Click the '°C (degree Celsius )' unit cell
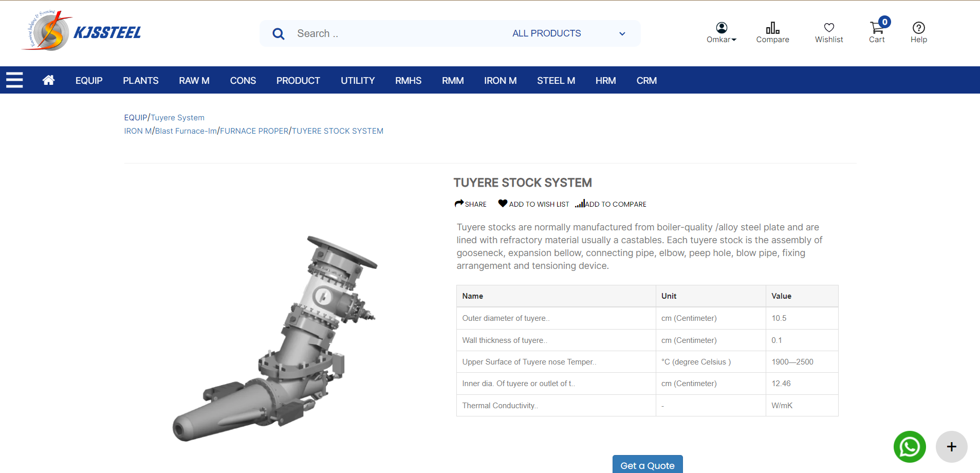Screen dimensions: 980x473 coord(711,362)
